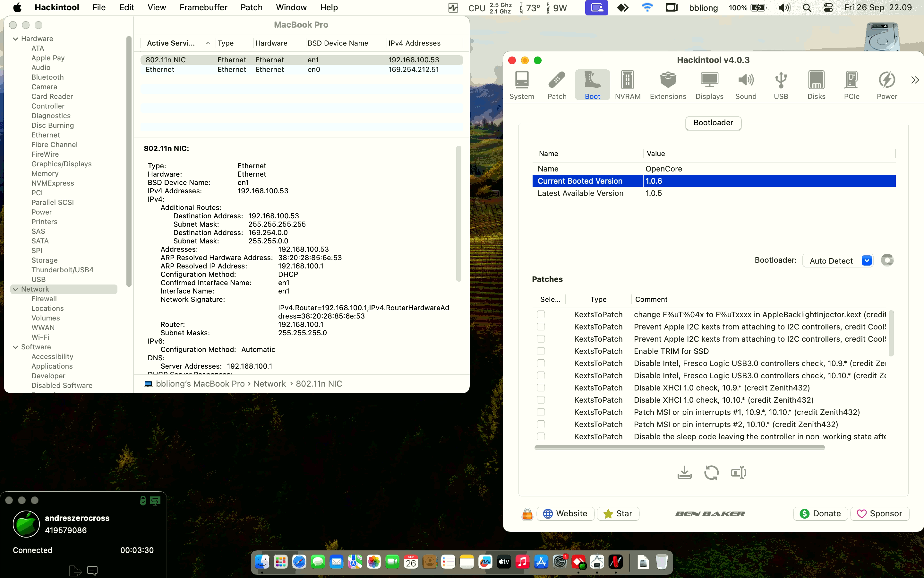Open the Extensions toolbar icon
Screen dimensions: 924x578
click(668, 85)
